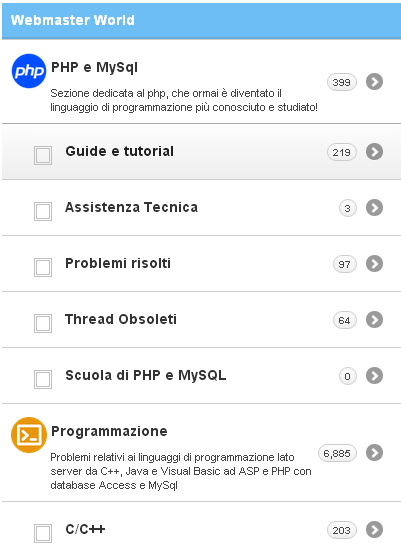Viewport: 401px width, 554px height.
Task: Open Thread Obsoleti arrow icon
Action: [375, 320]
